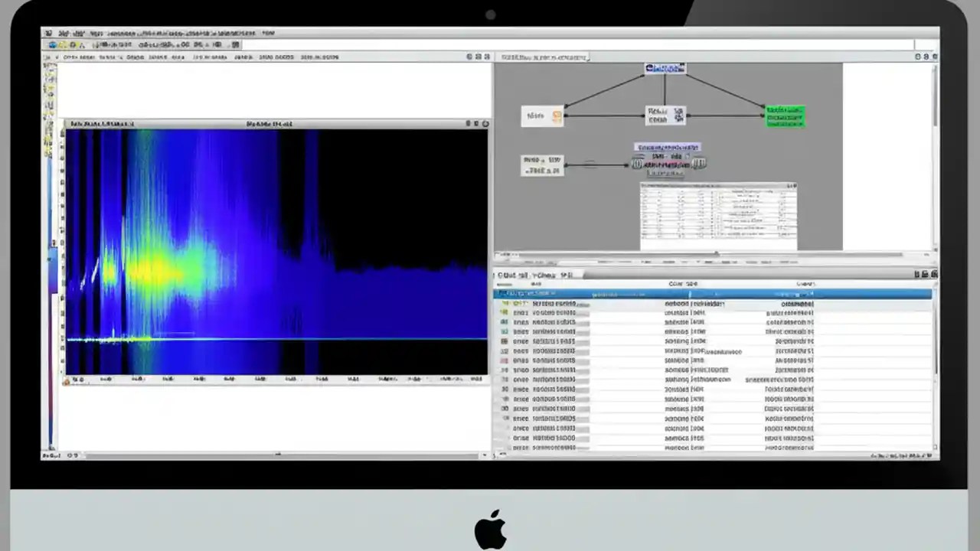Open the Code column header dropdown in the table
The height and width of the screenshot is (551, 980).
[x=682, y=283]
